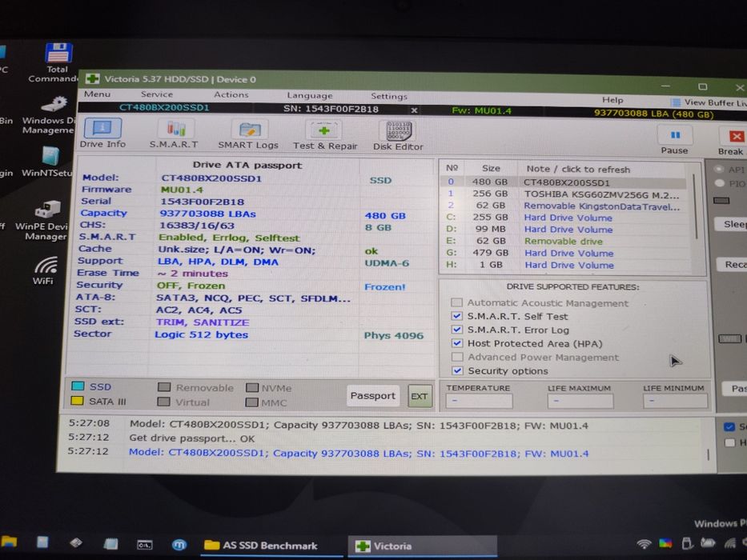Select TOSHIBA KSG60ZMV256G drive row
The width and height of the screenshot is (747, 560).
(x=563, y=194)
